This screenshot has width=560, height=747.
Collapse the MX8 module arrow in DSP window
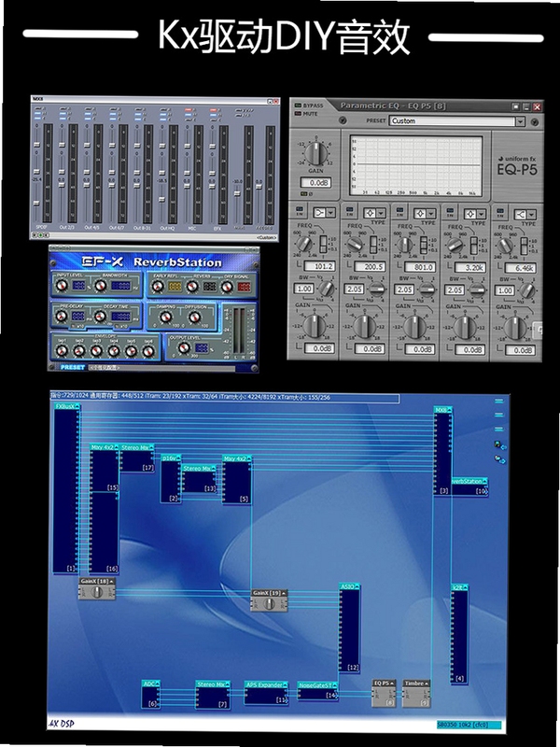[449, 410]
